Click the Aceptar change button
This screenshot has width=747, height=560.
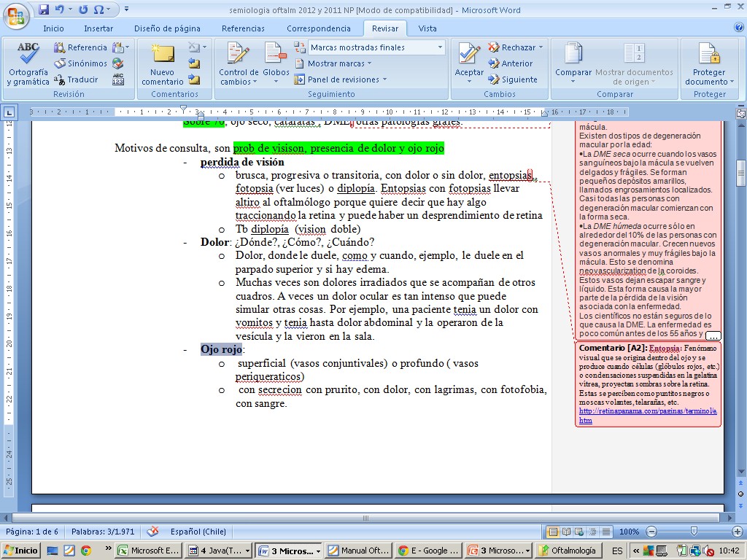(x=469, y=57)
